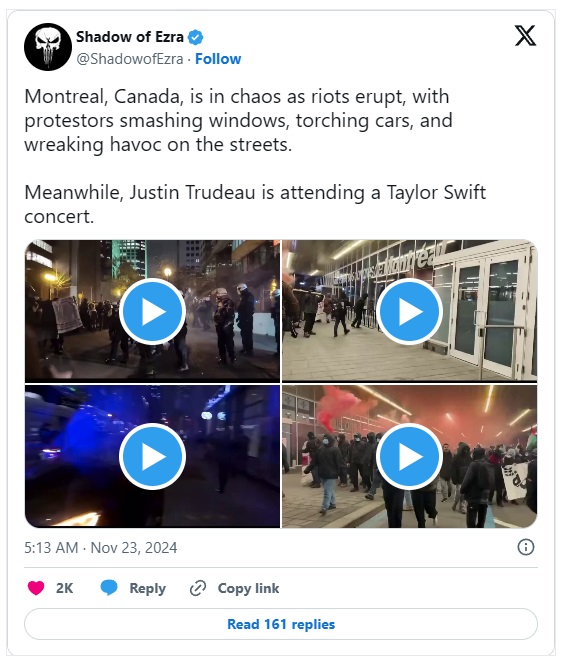Image resolution: width=566 pixels, height=667 pixels.
Task: Click the Reply text label
Action: tap(148, 588)
